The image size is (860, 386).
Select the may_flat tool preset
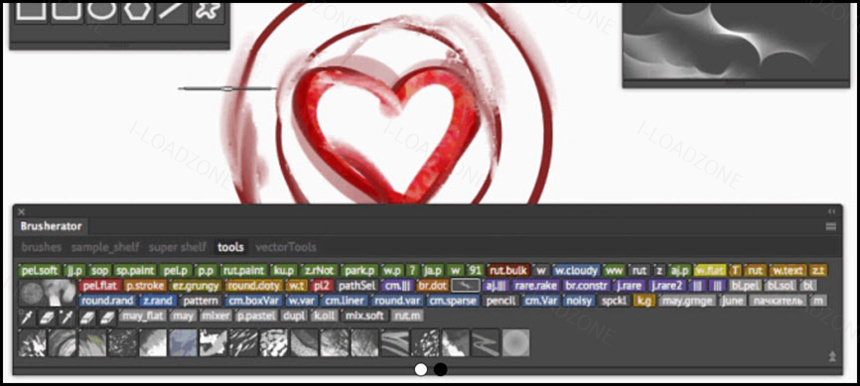(x=142, y=316)
